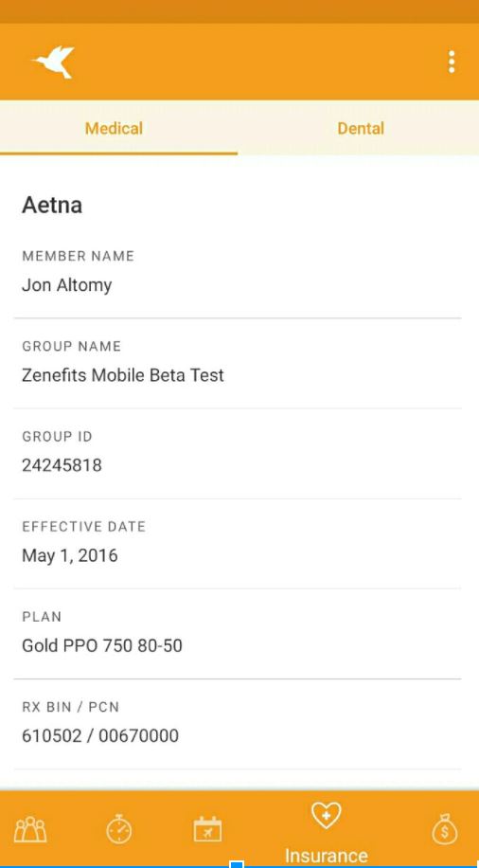Tap the EFFECTIVE DATE field label
This screenshot has height=868, width=479.
coord(83,527)
